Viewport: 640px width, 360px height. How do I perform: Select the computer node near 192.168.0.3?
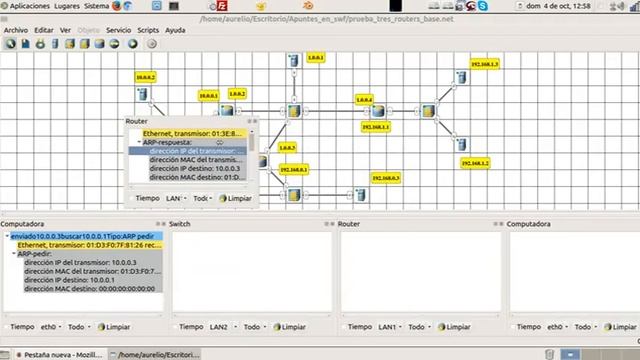point(361,195)
